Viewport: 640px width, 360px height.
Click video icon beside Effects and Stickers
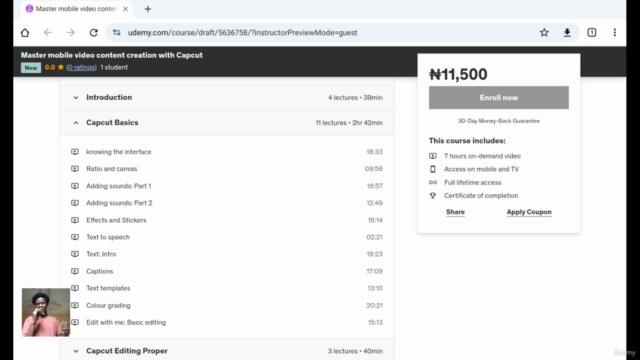pos(75,220)
